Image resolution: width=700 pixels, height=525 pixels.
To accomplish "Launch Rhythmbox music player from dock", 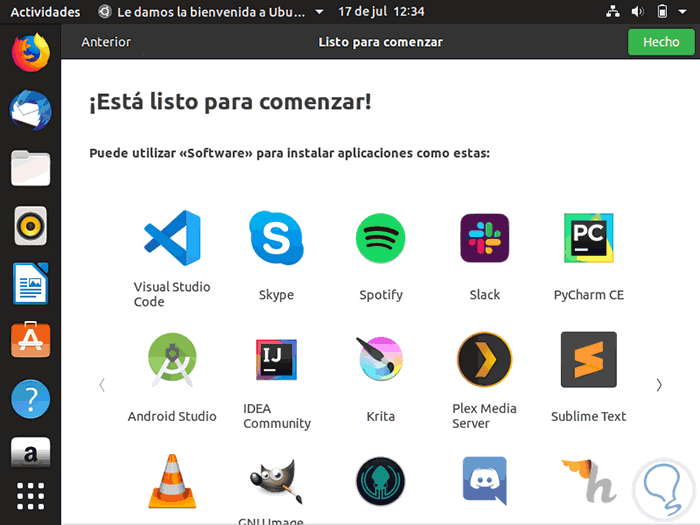I will pyautogui.click(x=31, y=226).
